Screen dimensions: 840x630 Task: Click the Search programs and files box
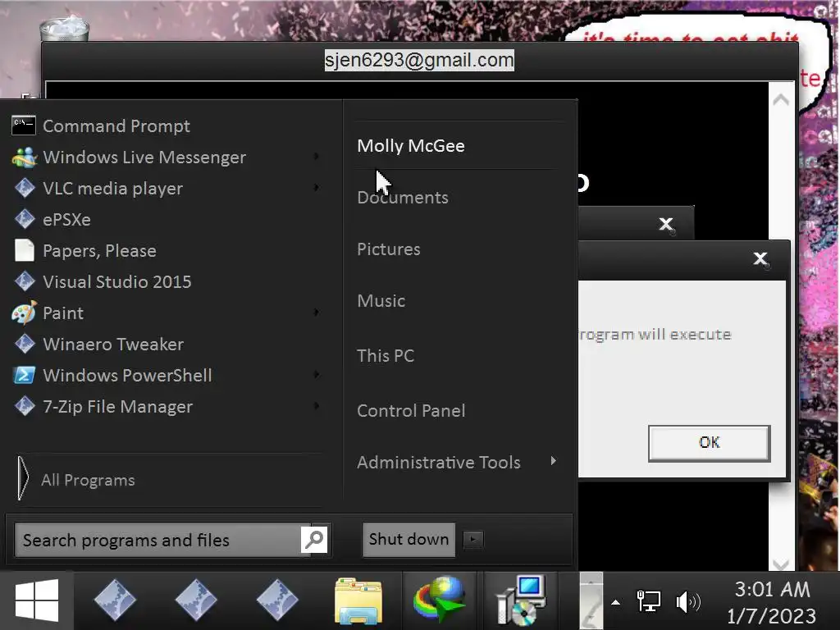158,540
